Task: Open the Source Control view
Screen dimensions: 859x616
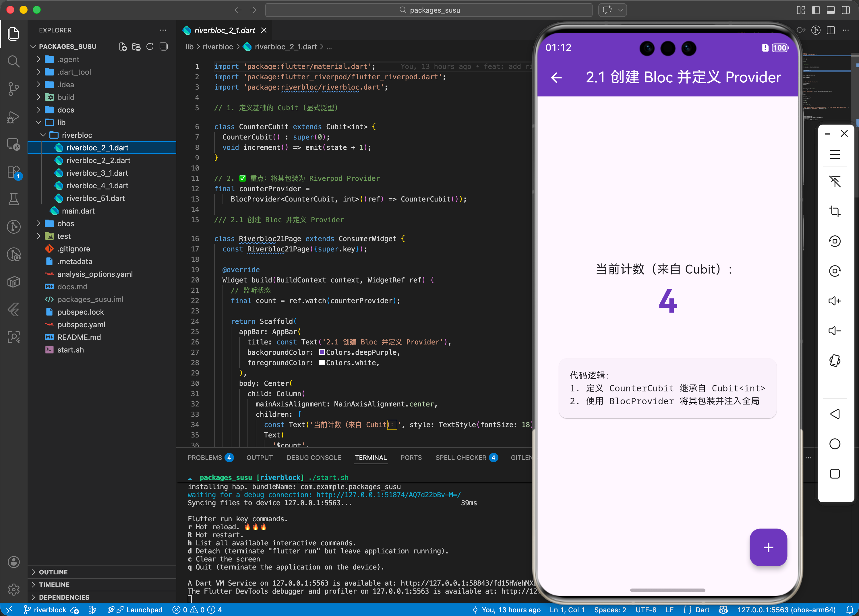Action: 13,89
